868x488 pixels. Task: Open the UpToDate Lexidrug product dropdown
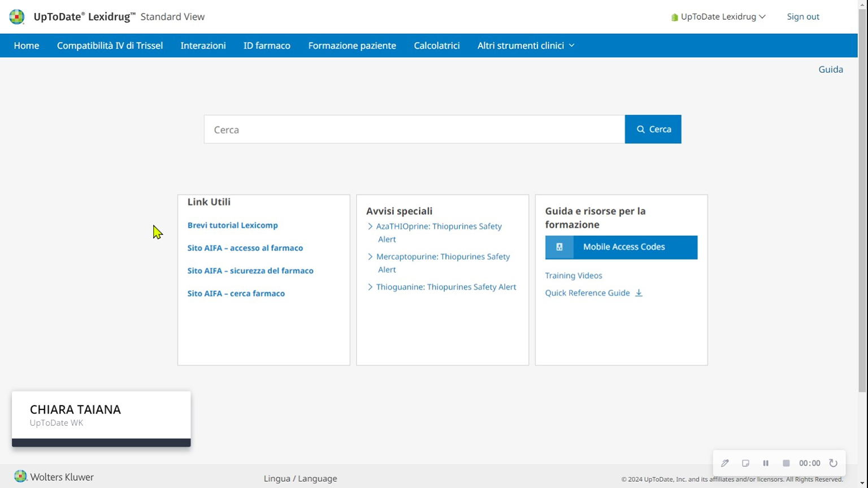[718, 17]
